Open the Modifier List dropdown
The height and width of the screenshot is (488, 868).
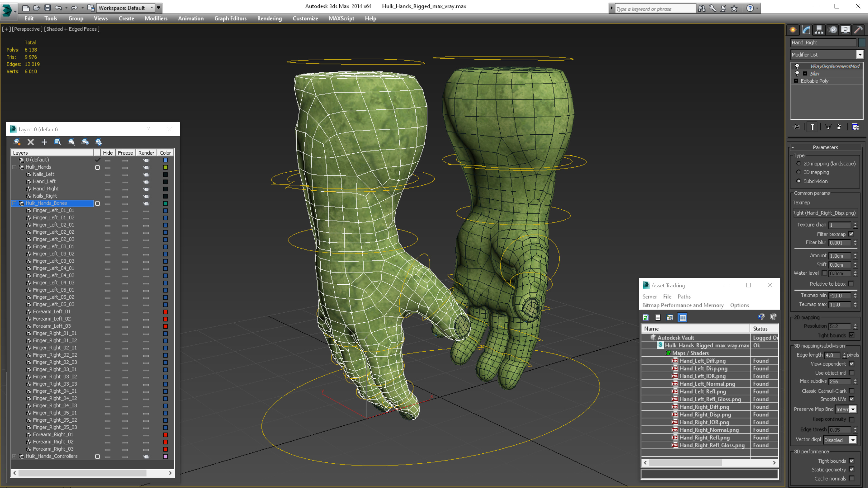(860, 54)
